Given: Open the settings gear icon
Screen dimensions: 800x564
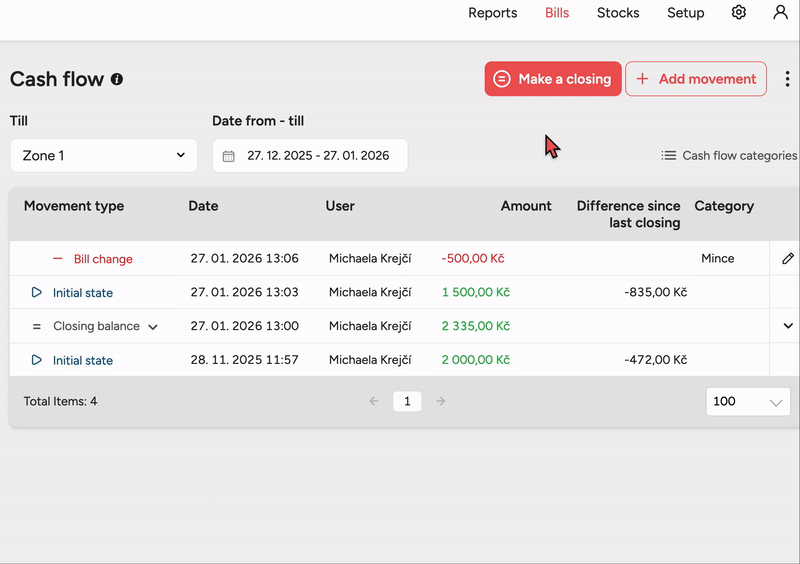Looking at the screenshot, I should [x=739, y=13].
